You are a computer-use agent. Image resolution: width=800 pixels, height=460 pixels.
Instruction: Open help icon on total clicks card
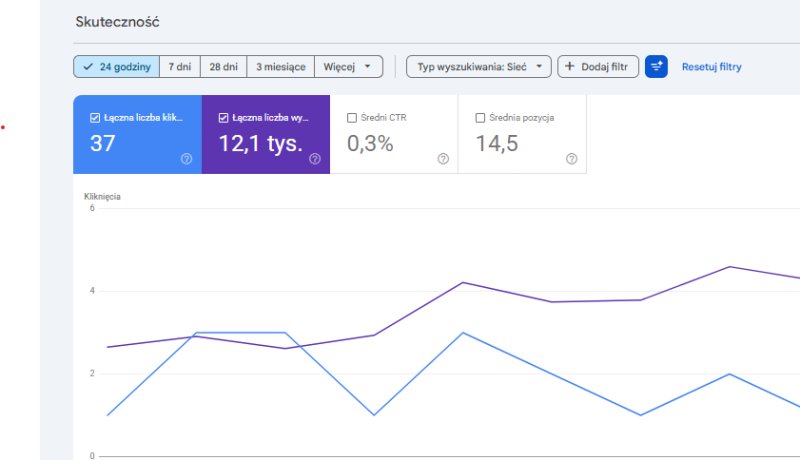point(186,159)
